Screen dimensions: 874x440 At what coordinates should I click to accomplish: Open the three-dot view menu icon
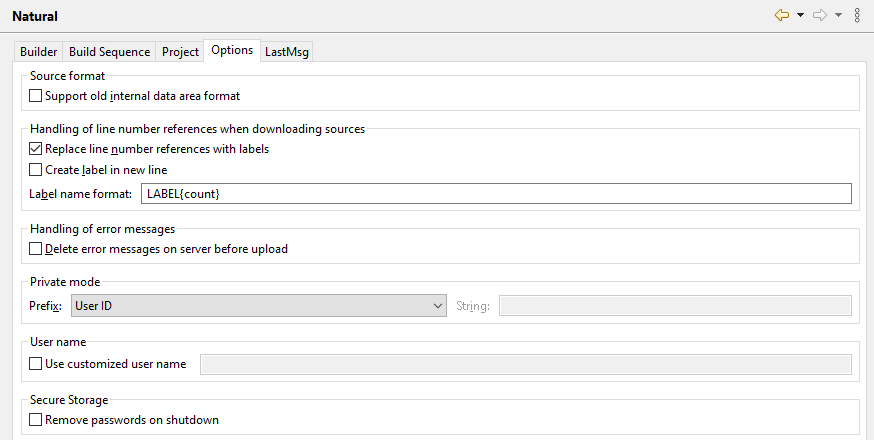(857, 15)
